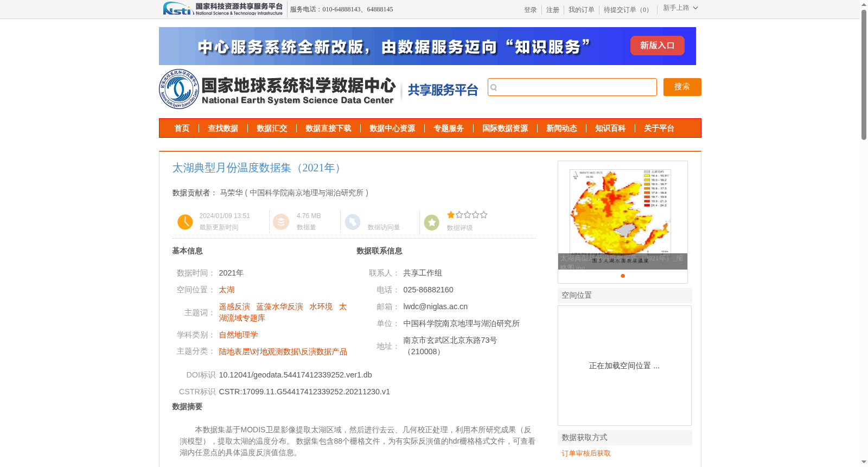This screenshot has height=467, width=868.
Task: Click the scrollbar down arrow
Action: pyautogui.click(x=864, y=462)
